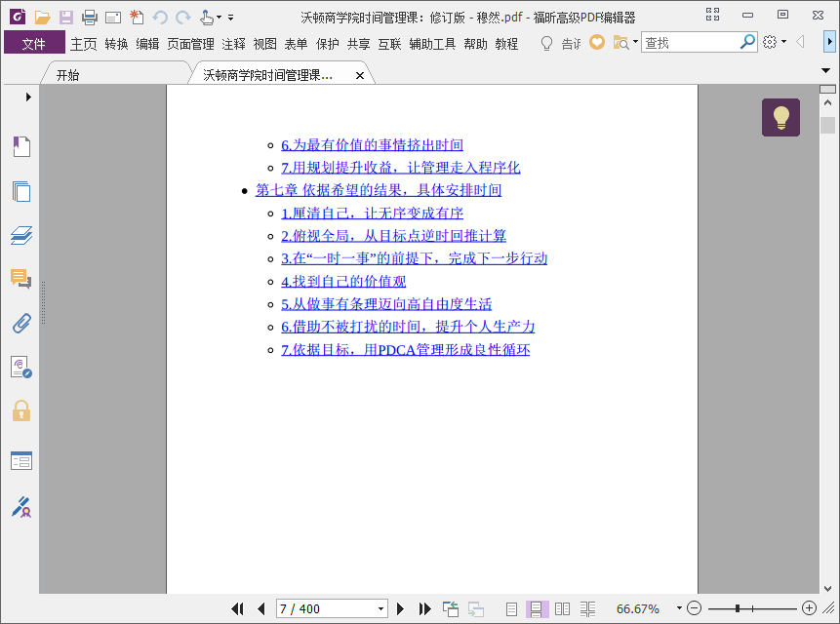840x624 pixels.
Task: Select continuous facing view mode
Action: 587,608
